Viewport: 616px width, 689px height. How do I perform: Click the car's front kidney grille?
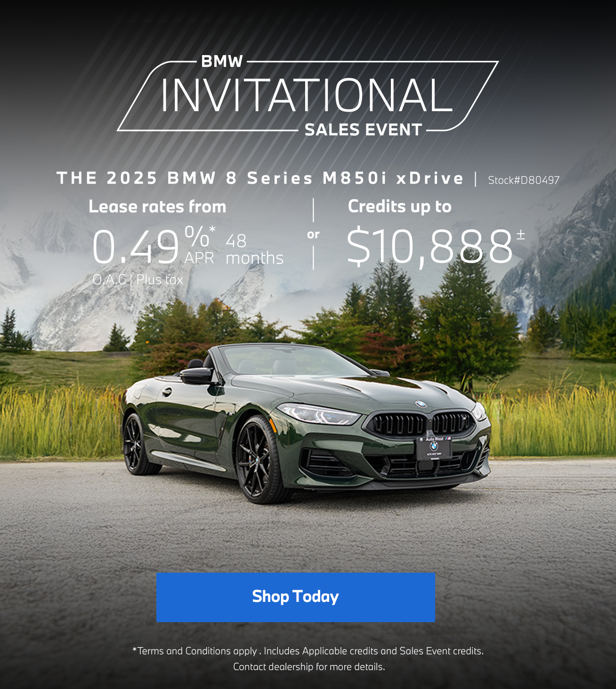(420, 423)
